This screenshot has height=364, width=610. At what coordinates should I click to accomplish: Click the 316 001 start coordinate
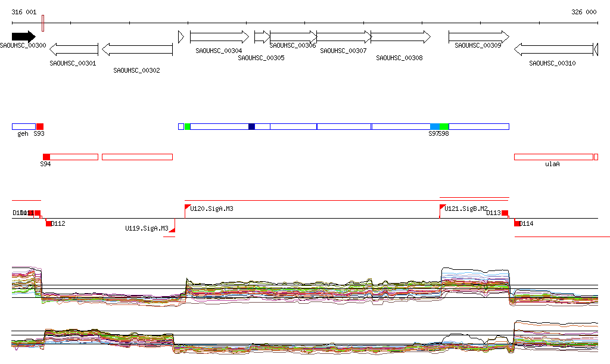click(24, 12)
